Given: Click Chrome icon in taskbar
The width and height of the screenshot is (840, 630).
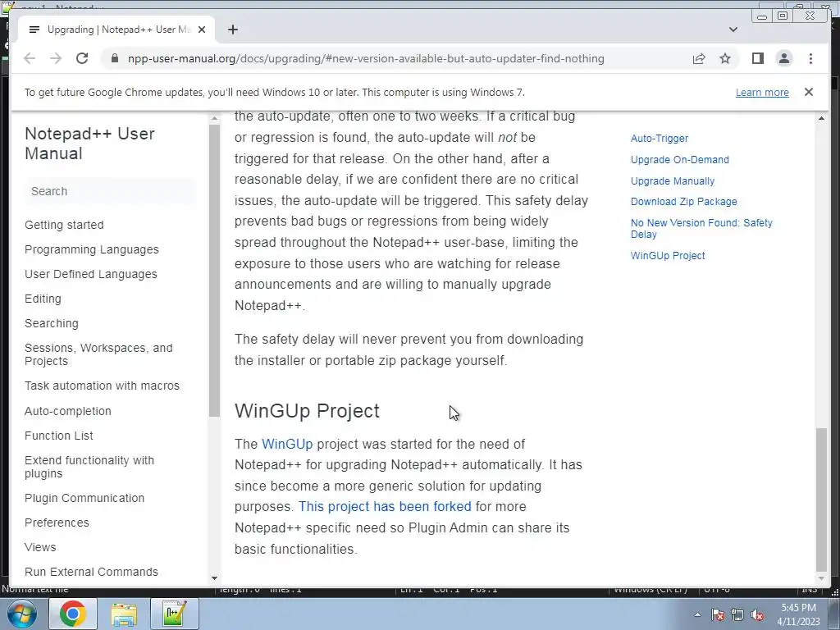Looking at the screenshot, I should [73, 614].
